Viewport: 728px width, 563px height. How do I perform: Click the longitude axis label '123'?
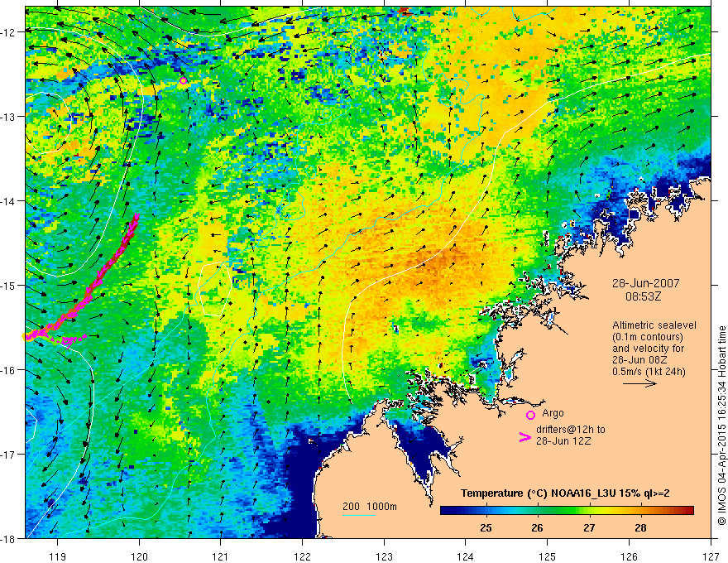tap(384, 556)
